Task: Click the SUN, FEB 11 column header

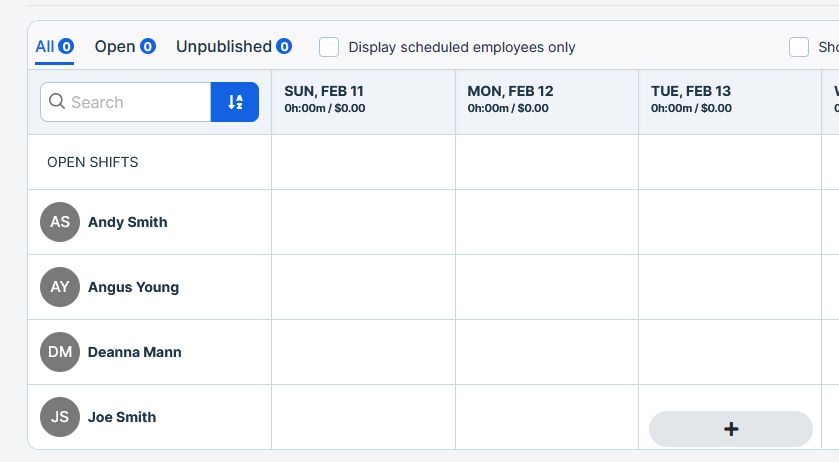Action: tap(363, 102)
